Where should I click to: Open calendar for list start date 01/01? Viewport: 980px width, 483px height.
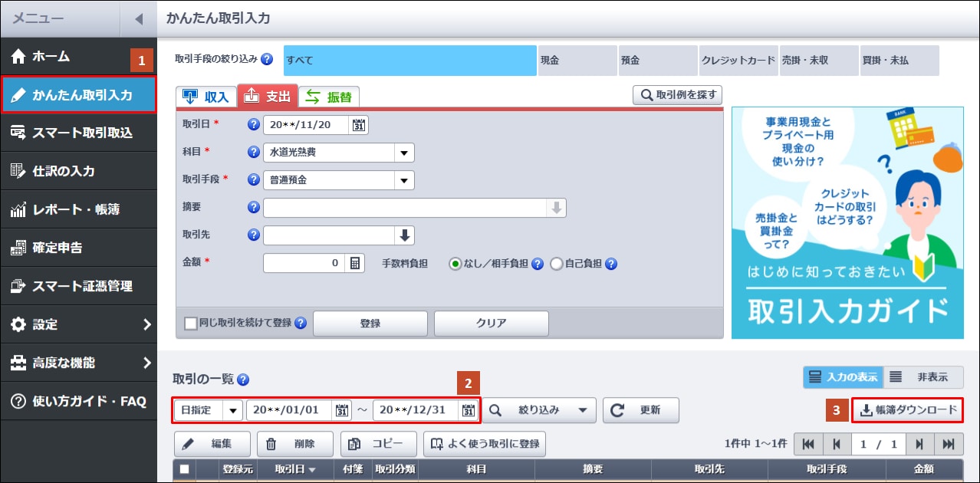[x=341, y=410]
